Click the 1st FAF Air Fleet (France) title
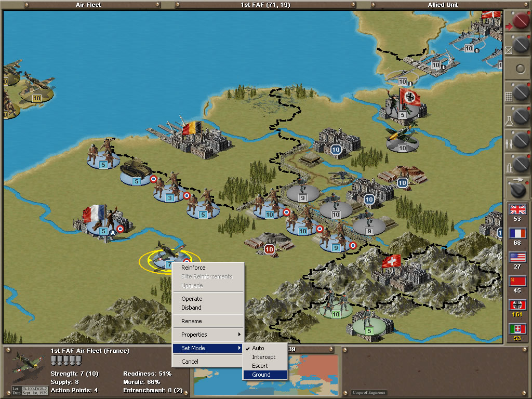532x399 pixels. (90, 351)
